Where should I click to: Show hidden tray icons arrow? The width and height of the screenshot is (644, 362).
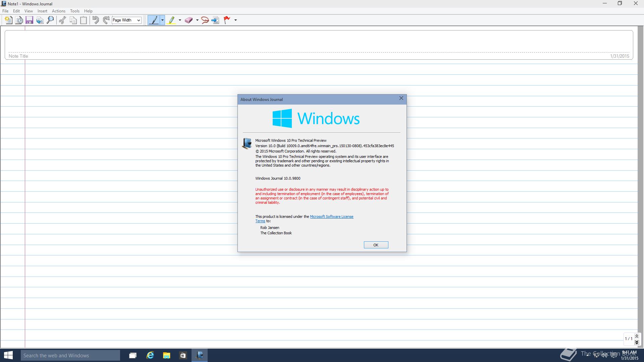point(588,355)
